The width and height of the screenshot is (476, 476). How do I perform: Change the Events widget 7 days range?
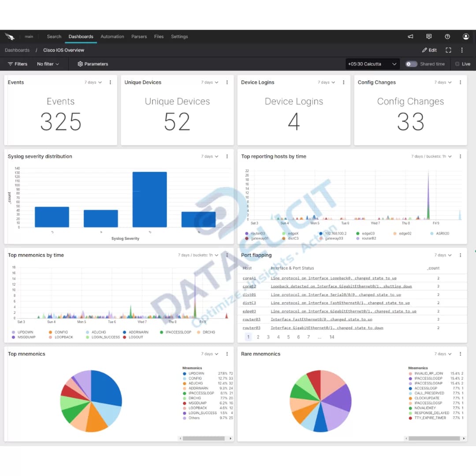[93, 82]
